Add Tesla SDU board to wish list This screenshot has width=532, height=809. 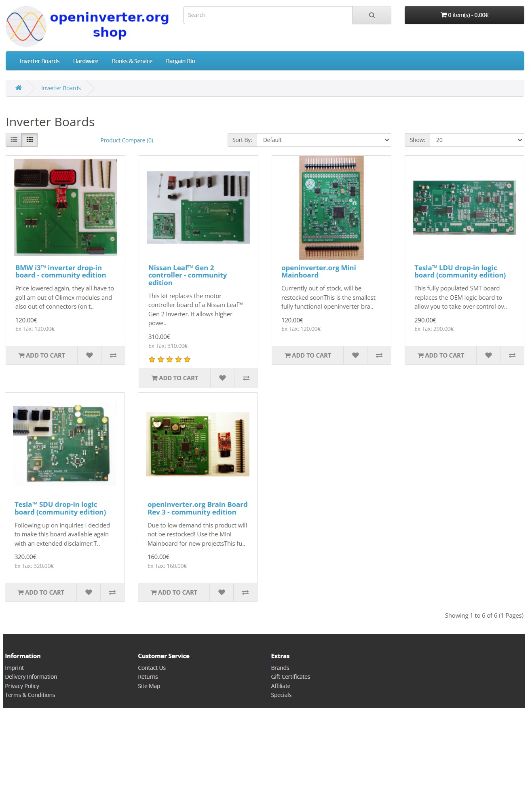point(89,593)
